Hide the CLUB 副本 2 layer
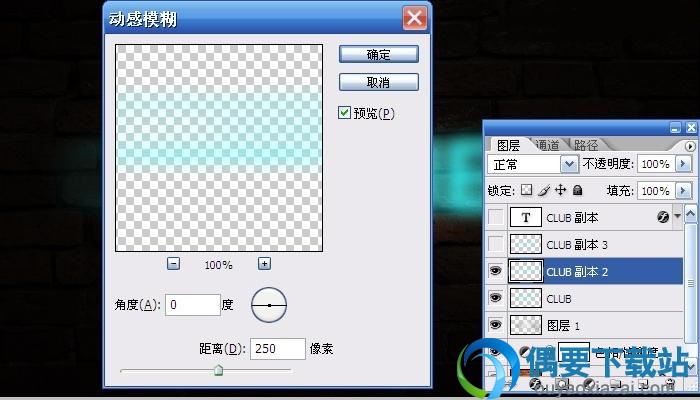 (x=496, y=271)
